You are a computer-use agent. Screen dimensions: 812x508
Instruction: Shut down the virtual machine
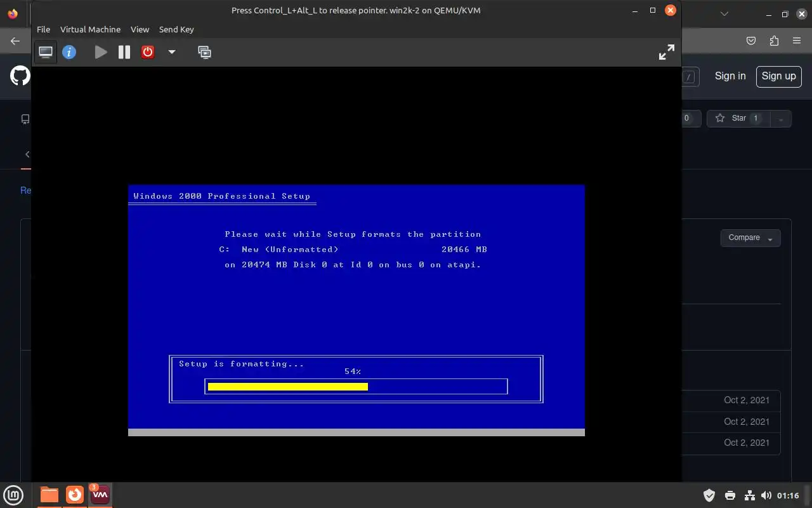pyautogui.click(x=148, y=52)
